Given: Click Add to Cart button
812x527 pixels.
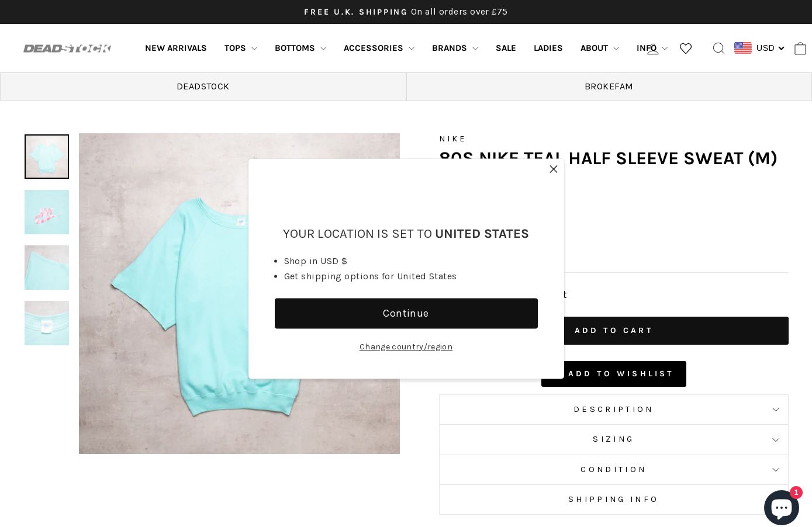Looking at the screenshot, I should click(x=614, y=331).
